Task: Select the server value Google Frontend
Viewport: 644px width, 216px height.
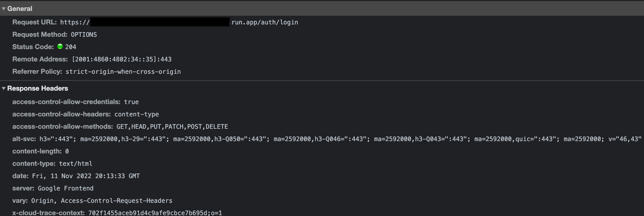Action: (x=66, y=188)
